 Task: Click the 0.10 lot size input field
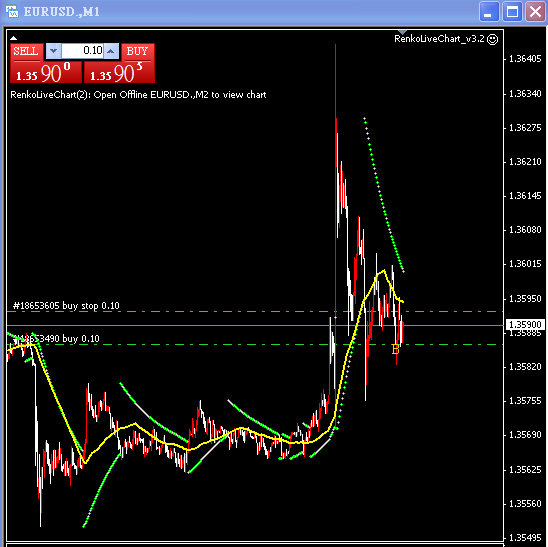click(82, 51)
